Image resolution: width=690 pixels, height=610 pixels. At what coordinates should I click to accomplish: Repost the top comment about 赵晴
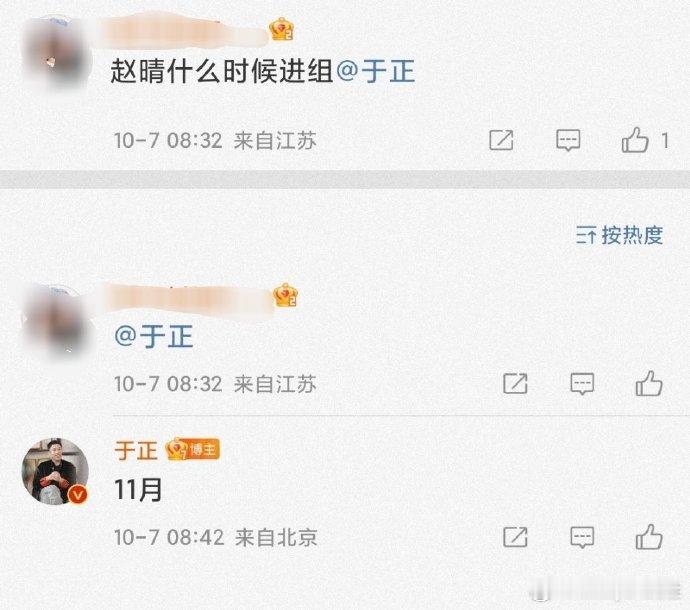point(501,140)
